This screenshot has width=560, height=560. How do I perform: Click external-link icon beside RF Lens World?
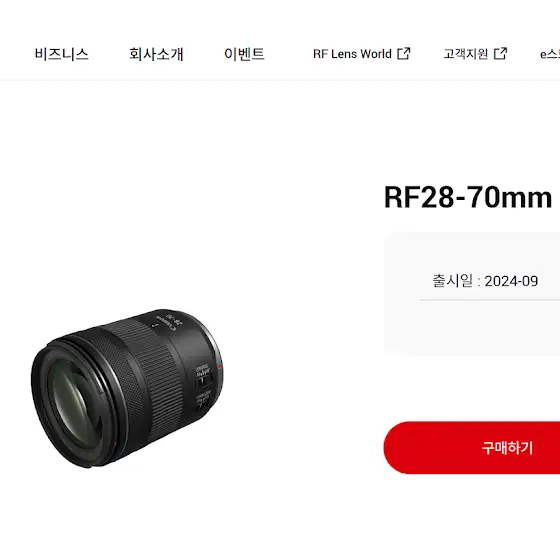point(404,54)
